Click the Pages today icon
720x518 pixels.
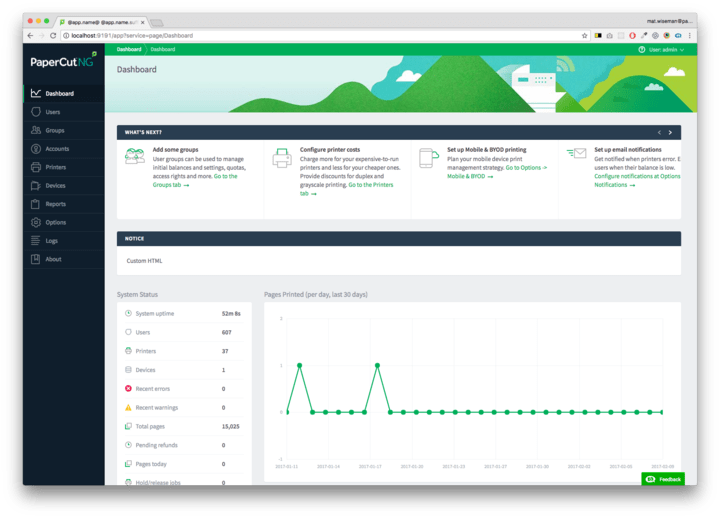[x=128, y=464]
